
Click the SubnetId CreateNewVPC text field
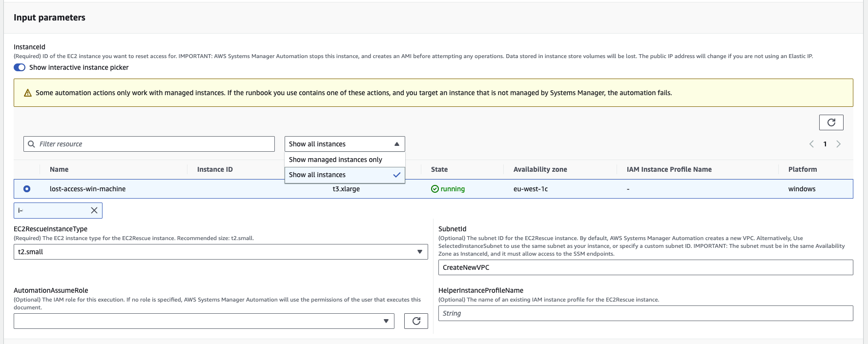point(645,267)
